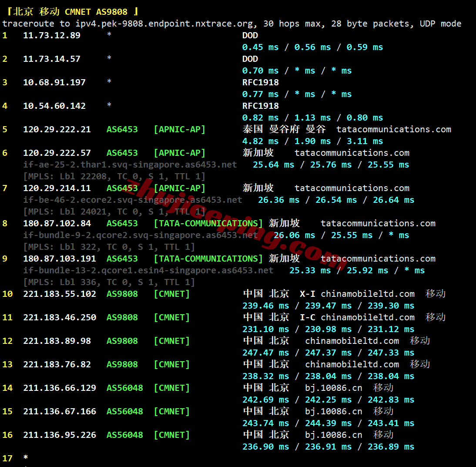Select IP 180.87.103.191 on hop 9

pos(60,259)
